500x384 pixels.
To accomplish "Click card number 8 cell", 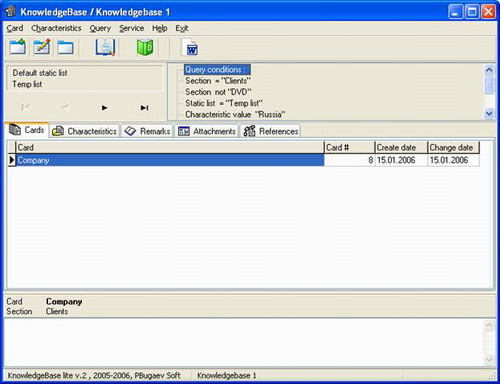I will (349, 160).
